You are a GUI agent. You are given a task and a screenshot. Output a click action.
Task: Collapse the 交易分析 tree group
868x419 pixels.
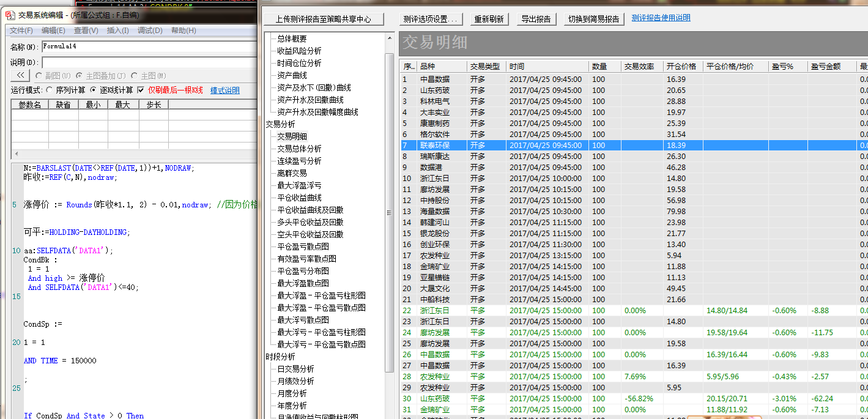[280, 124]
